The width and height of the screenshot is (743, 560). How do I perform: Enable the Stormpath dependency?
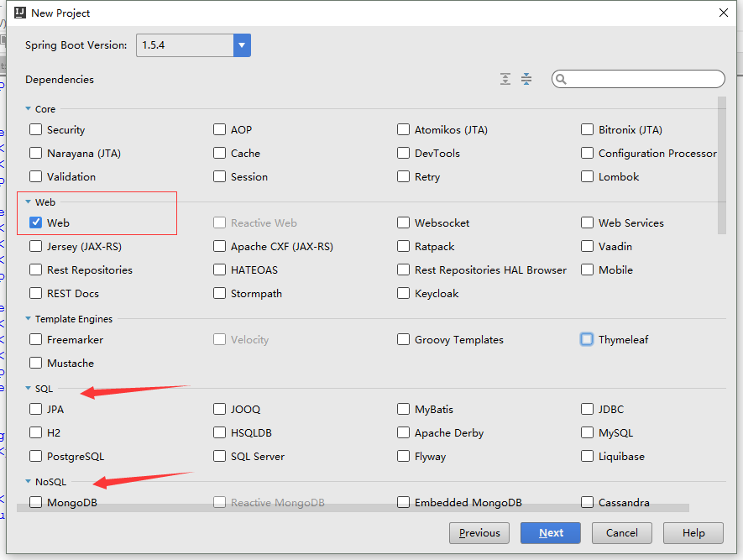pos(219,293)
